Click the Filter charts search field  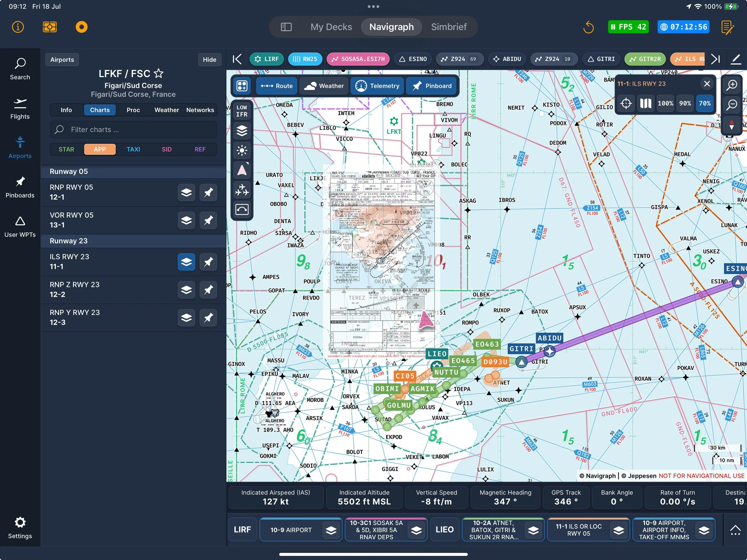tap(133, 130)
